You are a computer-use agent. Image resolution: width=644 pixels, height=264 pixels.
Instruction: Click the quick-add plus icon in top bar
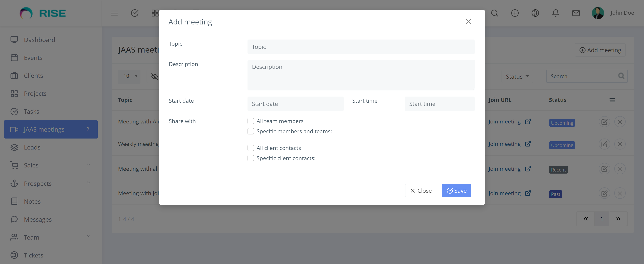pos(515,13)
